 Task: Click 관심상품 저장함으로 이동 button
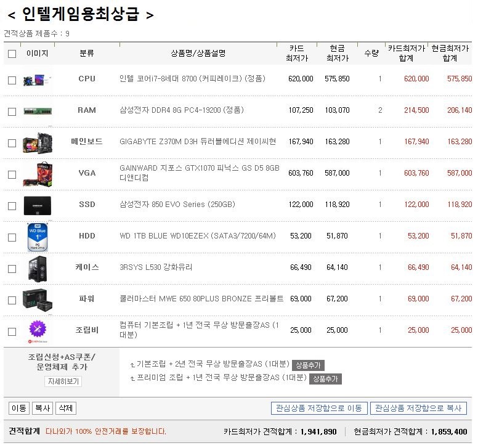click(x=319, y=408)
